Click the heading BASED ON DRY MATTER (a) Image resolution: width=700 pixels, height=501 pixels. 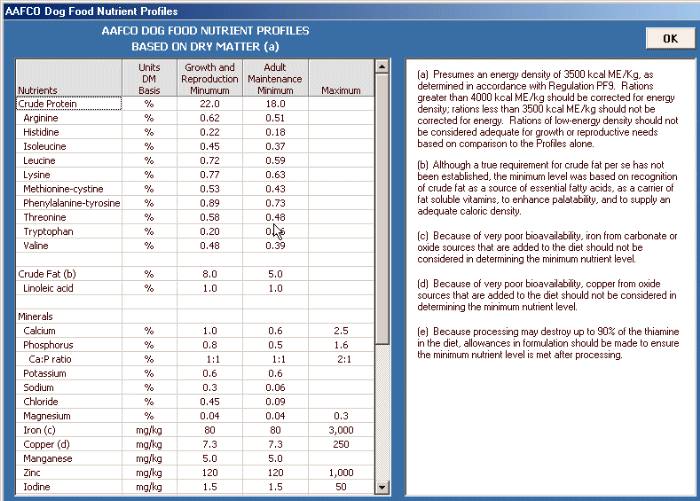(205, 46)
